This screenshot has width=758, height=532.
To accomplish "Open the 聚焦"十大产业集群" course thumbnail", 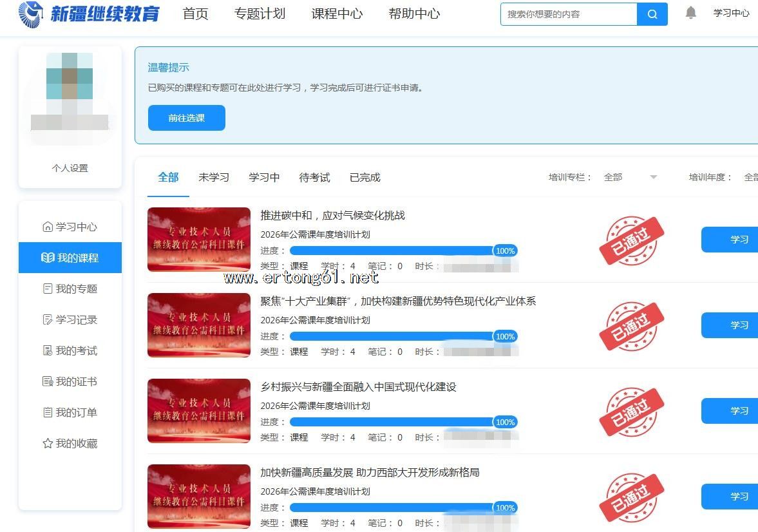I will [x=199, y=325].
